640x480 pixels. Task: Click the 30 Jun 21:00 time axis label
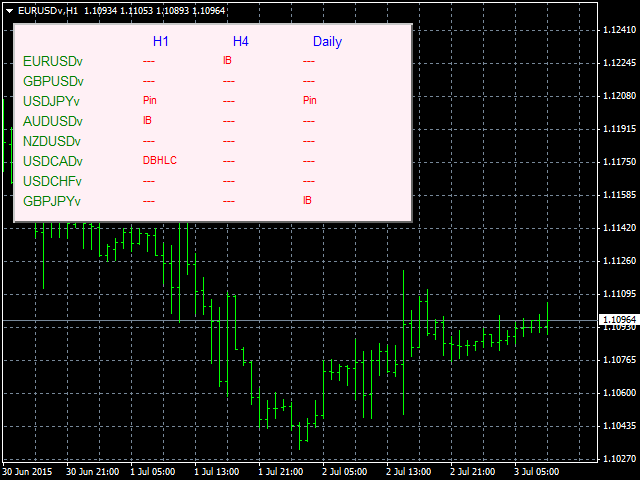click(93, 472)
